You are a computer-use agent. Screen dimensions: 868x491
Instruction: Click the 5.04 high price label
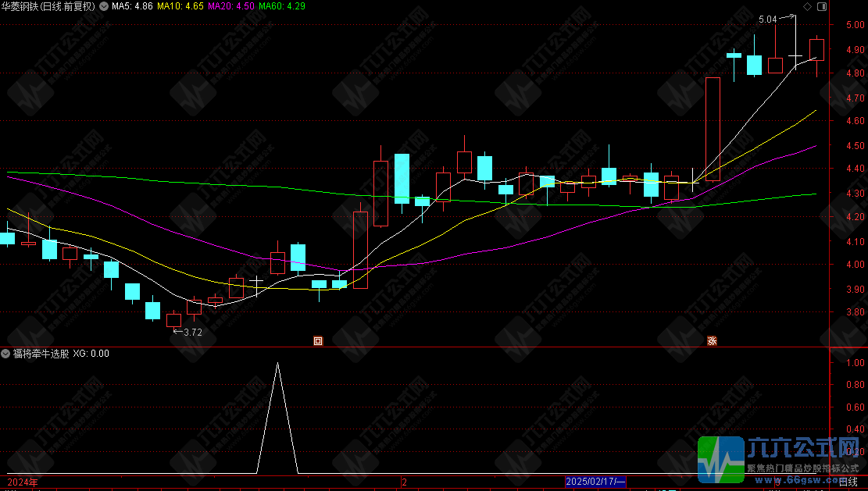[x=767, y=20]
